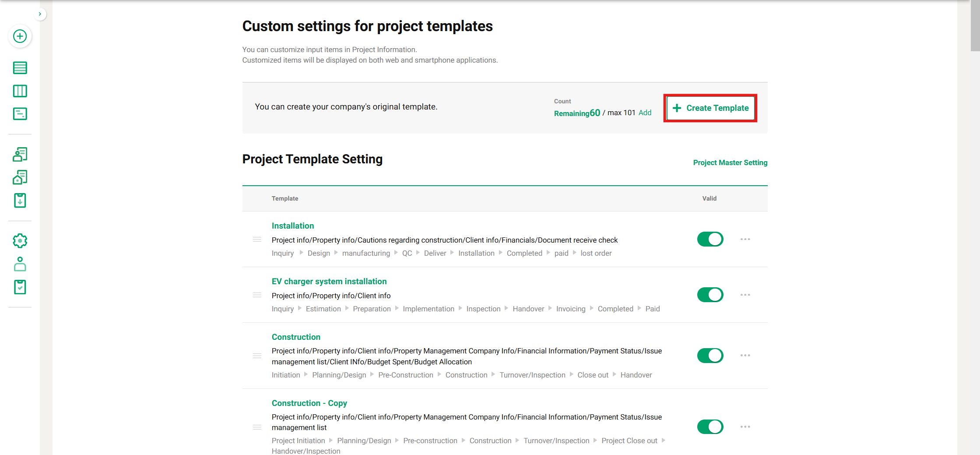Open the board columns icon in sidebar
This screenshot has height=455, width=980.
(x=20, y=91)
